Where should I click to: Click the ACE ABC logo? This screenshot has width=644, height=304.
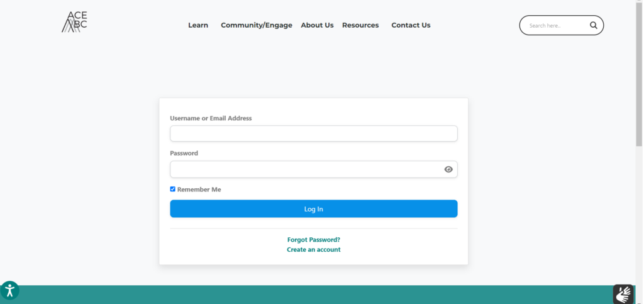coord(74,22)
